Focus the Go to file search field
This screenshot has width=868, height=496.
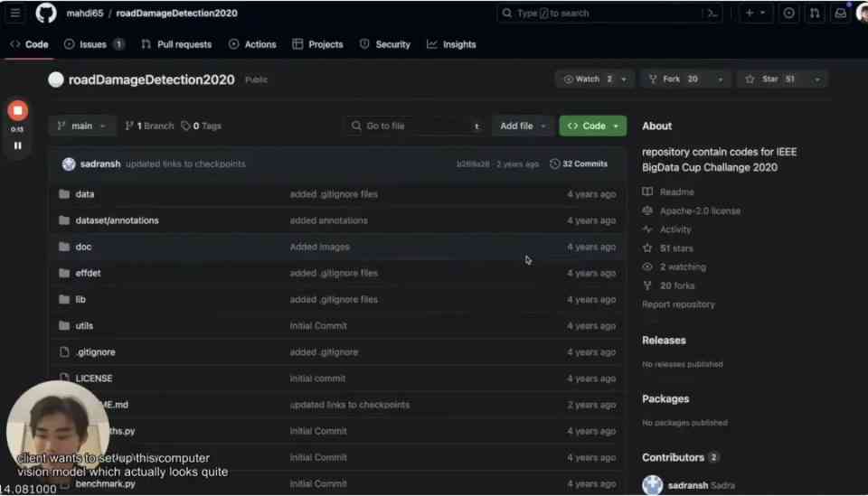click(x=415, y=126)
